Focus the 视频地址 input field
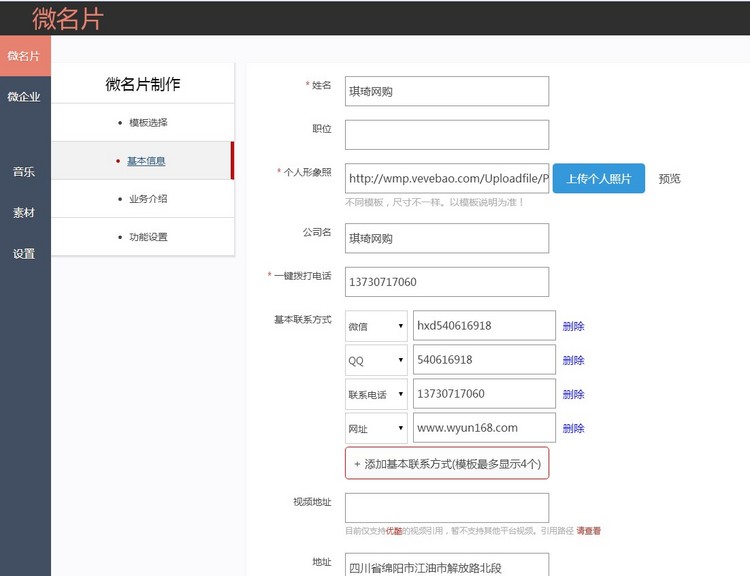The width and height of the screenshot is (750, 576). [447, 508]
